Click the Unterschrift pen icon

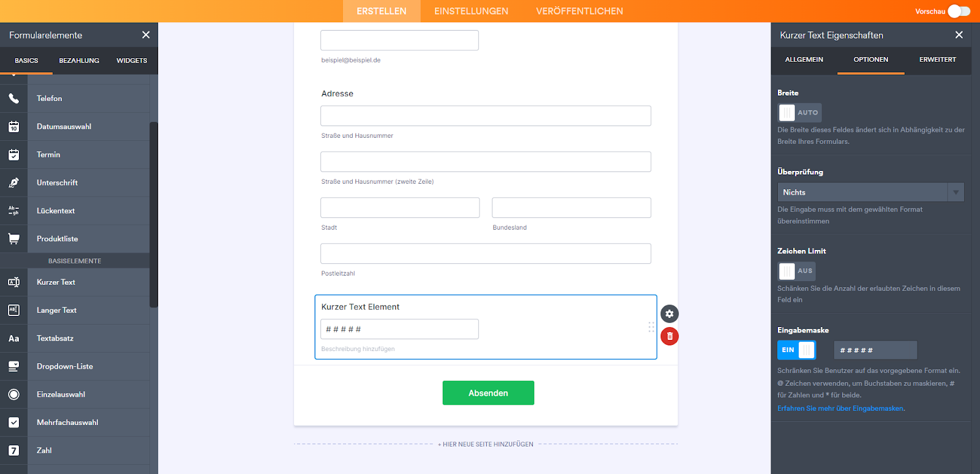click(13, 183)
